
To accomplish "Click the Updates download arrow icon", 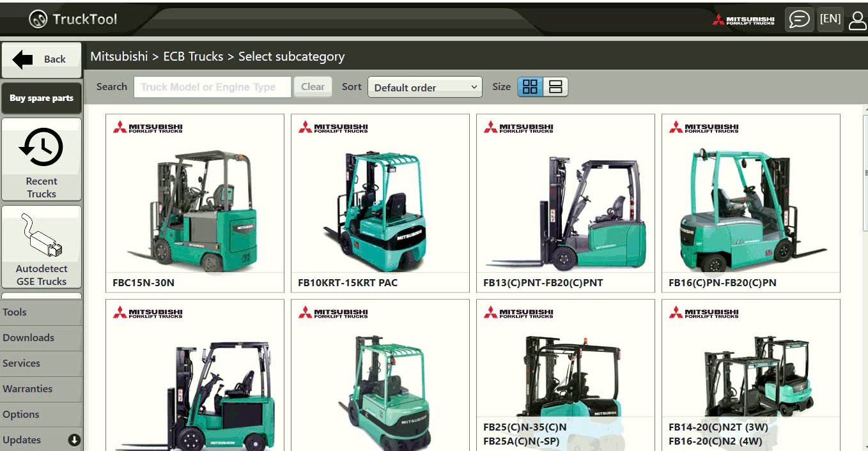I will (74, 440).
